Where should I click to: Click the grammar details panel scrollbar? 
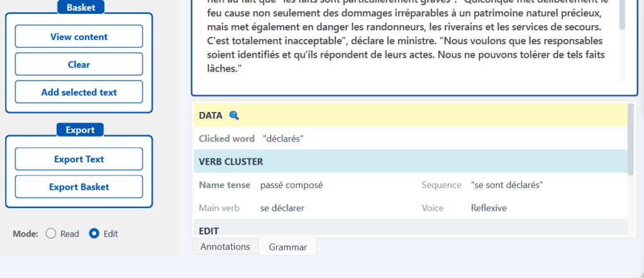630,140
